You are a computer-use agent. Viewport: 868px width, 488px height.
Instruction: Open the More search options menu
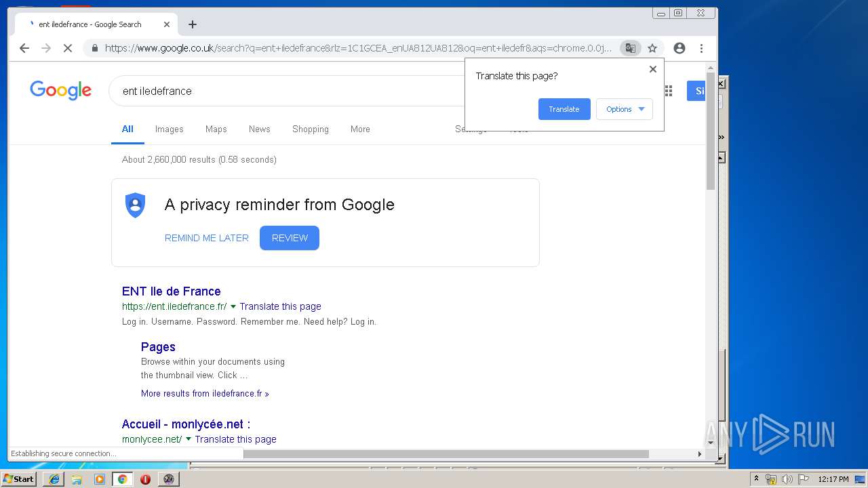[x=360, y=129]
